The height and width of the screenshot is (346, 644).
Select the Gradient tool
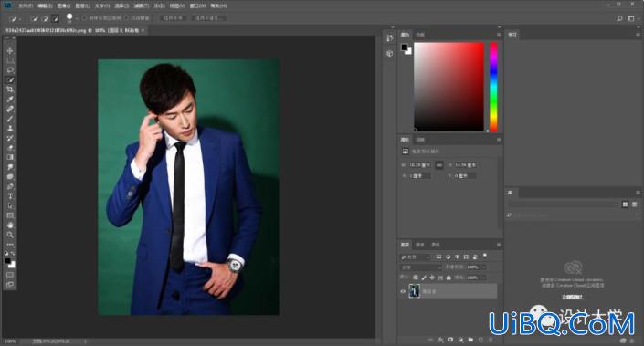[10, 157]
